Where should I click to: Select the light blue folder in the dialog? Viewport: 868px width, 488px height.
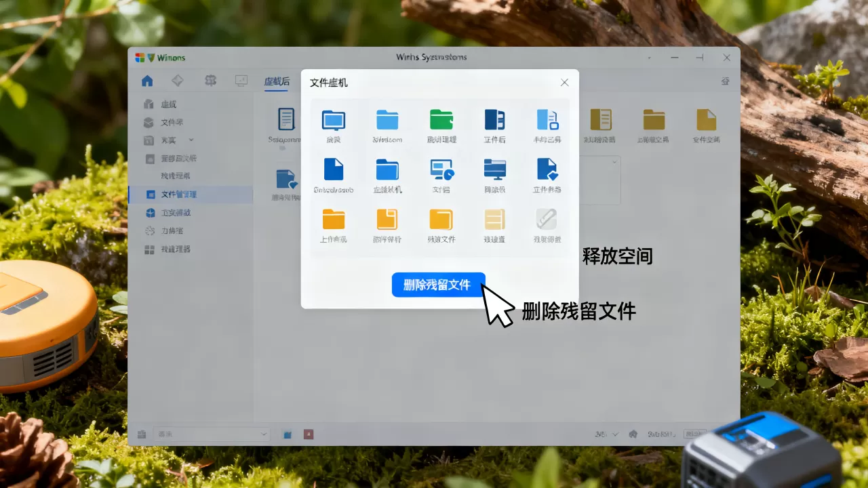pyautogui.click(x=387, y=120)
